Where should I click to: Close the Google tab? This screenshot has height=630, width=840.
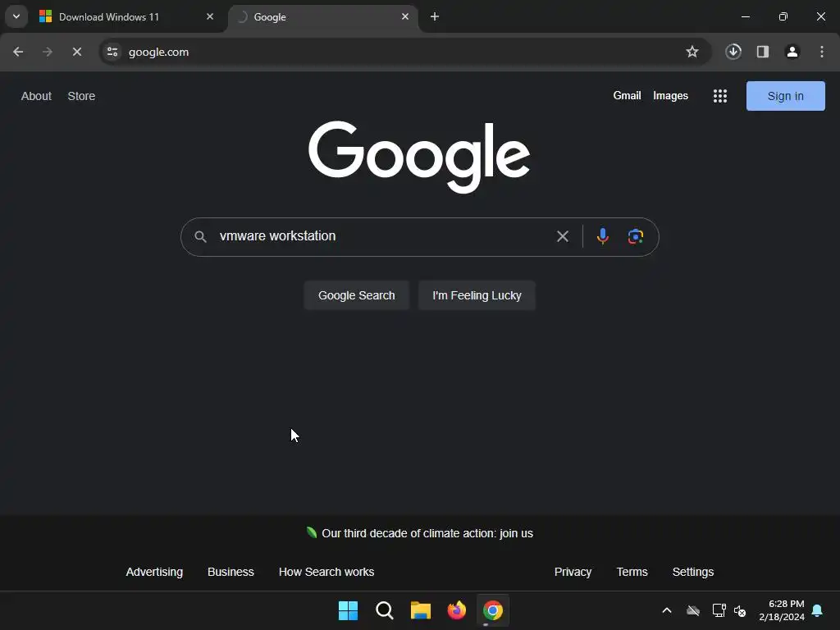tap(405, 16)
